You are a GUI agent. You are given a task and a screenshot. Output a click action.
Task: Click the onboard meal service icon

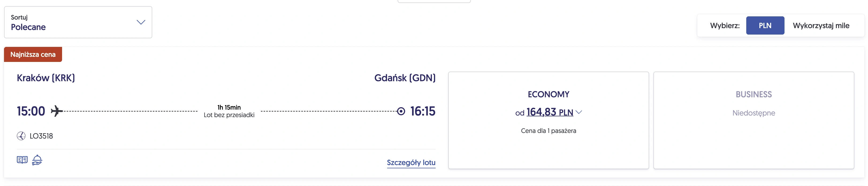[37, 160]
